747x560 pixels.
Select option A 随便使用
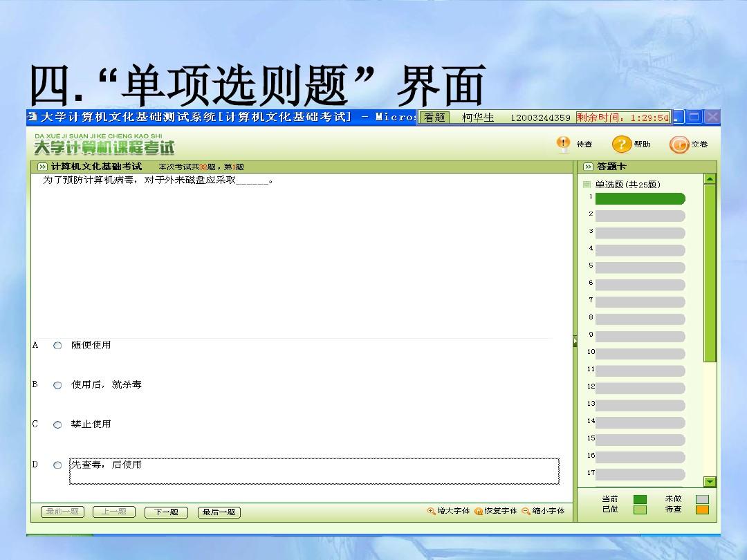click(57, 345)
